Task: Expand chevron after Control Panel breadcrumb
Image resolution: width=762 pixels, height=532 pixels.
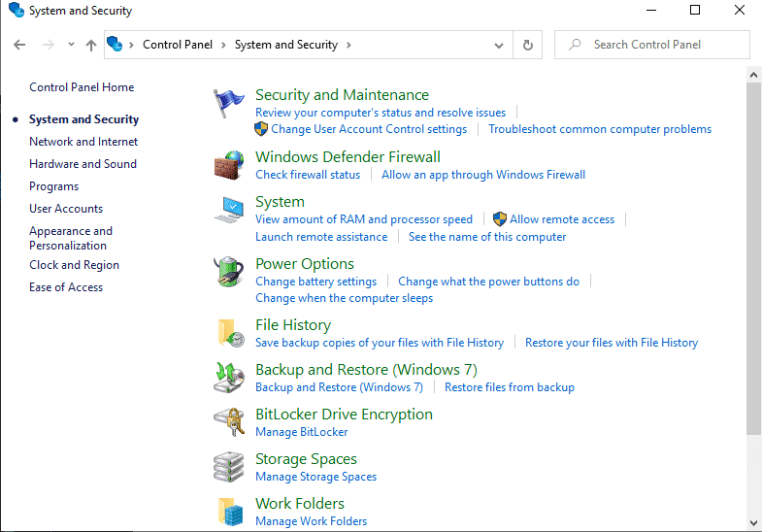Action: [223, 45]
